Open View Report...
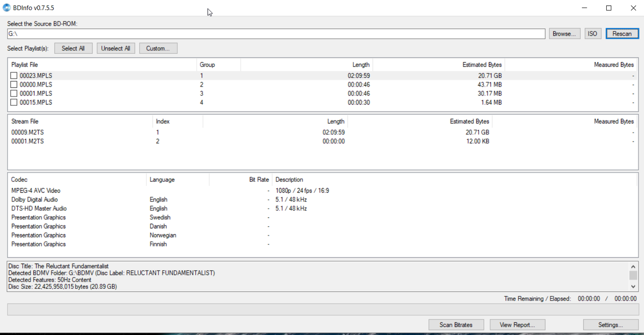The width and height of the screenshot is (644, 335). 517,325
